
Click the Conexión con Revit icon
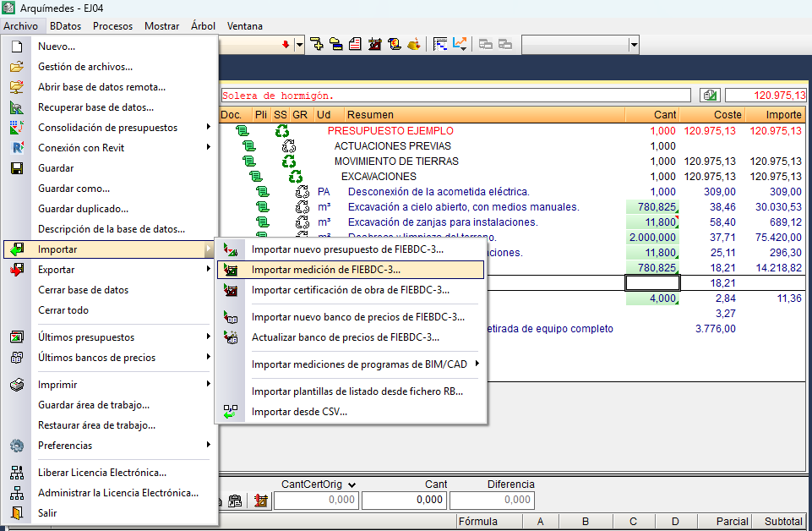pos(16,148)
